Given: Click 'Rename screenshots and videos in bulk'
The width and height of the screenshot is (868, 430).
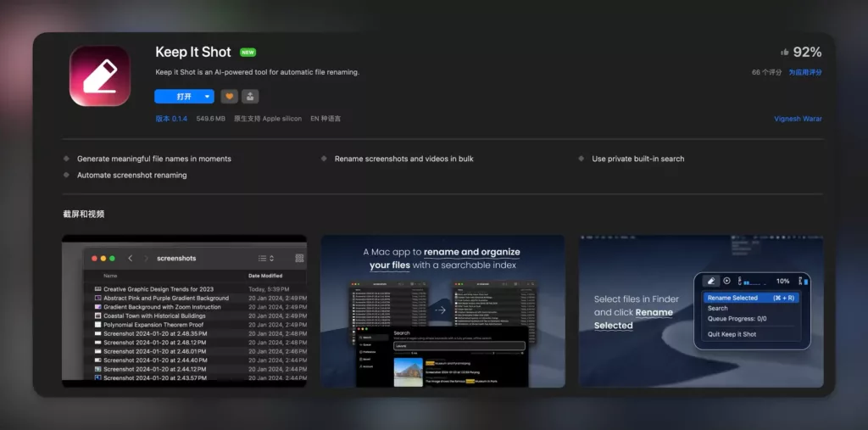Looking at the screenshot, I should pos(404,159).
